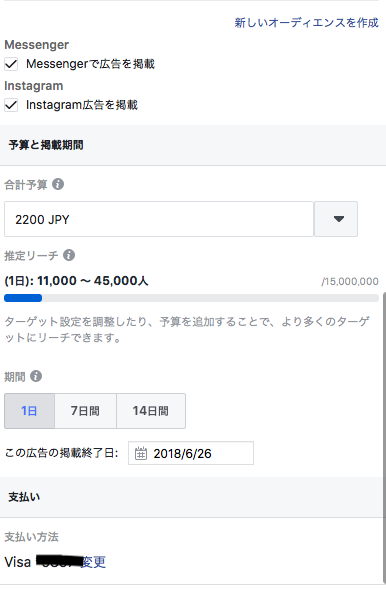Open the 2200 JPY budget combo box
Image resolution: width=386 pixels, height=589 pixels.
click(x=159, y=219)
